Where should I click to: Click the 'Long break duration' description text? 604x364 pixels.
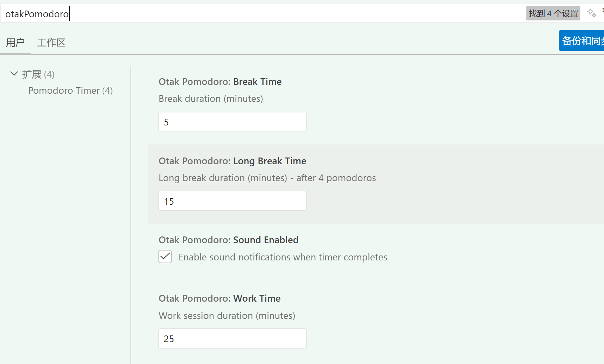point(267,178)
